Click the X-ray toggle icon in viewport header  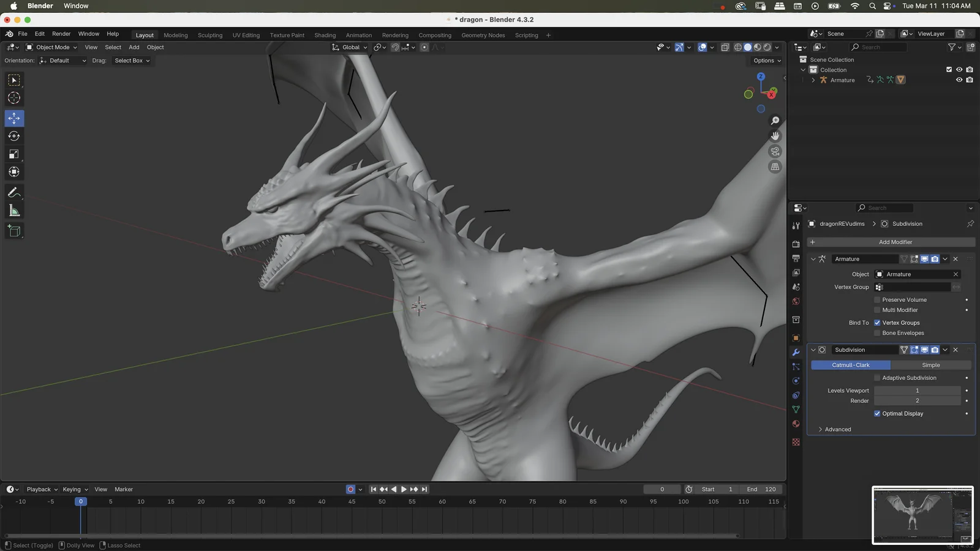(725, 47)
